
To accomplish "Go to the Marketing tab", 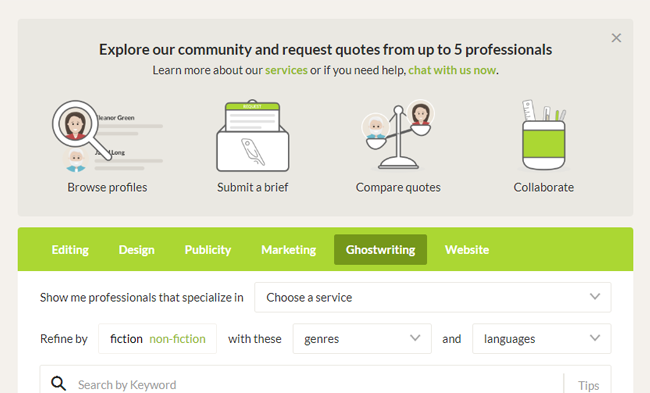I will click(x=289, y=250).
